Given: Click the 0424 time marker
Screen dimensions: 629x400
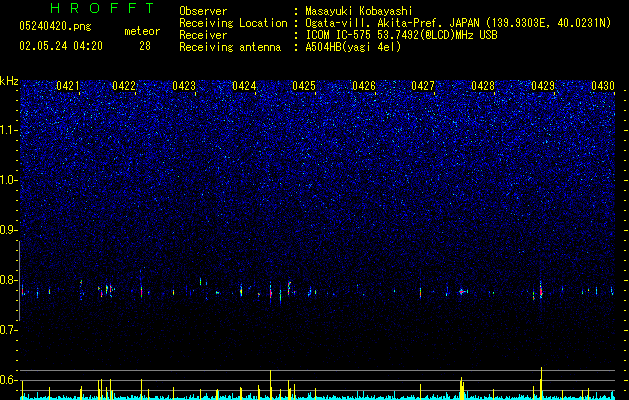Looking at the screenshot, I should coord(244,86).
